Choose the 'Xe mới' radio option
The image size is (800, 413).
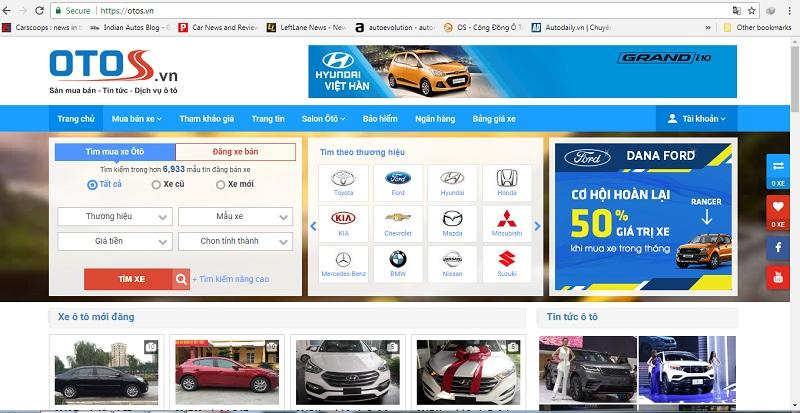point(219,184)
